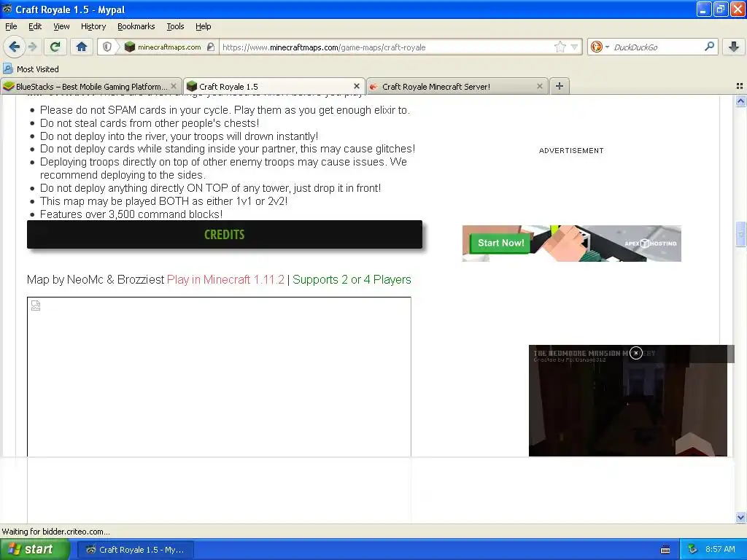Click the Windows start button
Viewport: 747px width, 560px height.
point(35,550)
